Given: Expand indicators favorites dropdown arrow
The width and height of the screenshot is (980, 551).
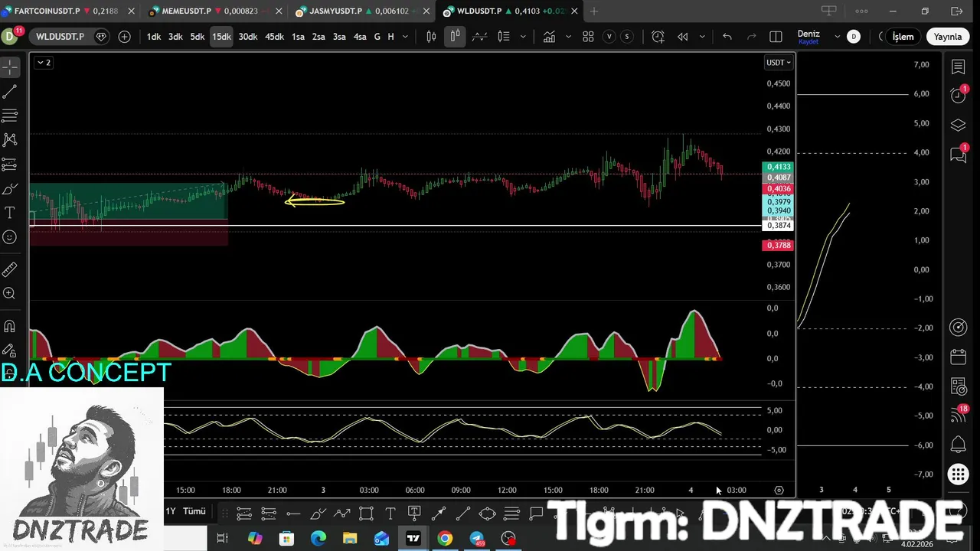Looking at the screenshot, I should 568,37.
